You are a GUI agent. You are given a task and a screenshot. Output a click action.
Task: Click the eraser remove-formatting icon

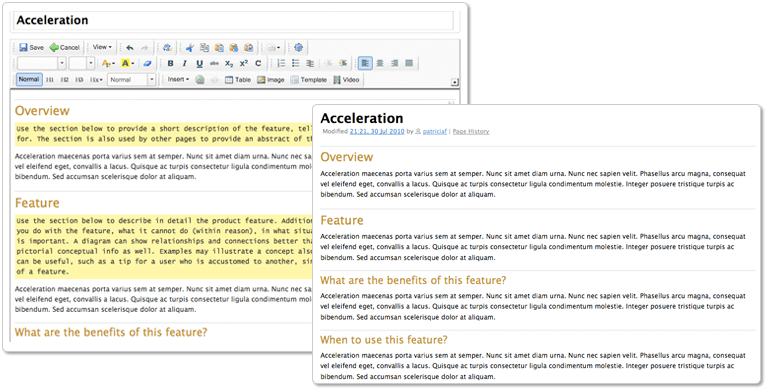click(147, 63)
